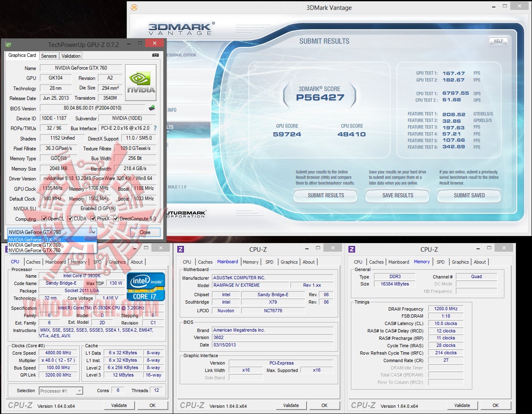Open the Caches tab in left CPU-Z window
The image size is (532, 414).
point(33,262)
